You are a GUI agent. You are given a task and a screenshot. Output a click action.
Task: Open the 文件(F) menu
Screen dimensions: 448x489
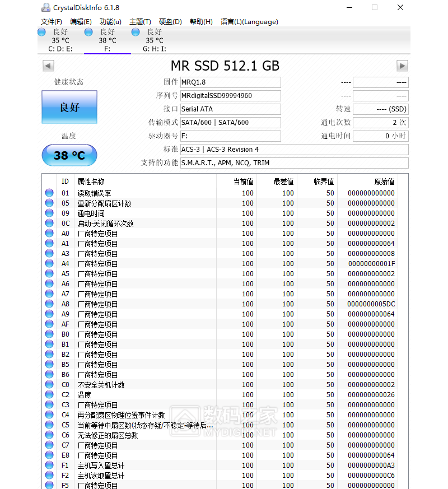(52, 22)
